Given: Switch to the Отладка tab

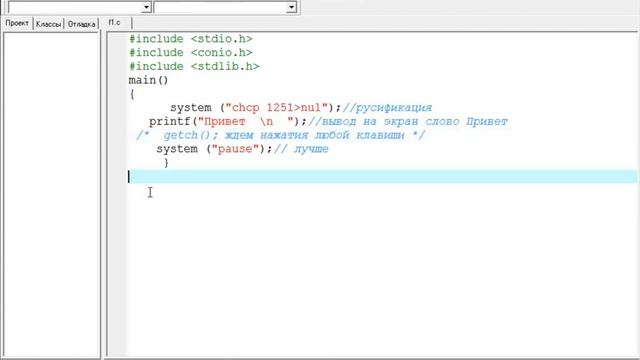Looking at the screenshot, I should point(81,24).
